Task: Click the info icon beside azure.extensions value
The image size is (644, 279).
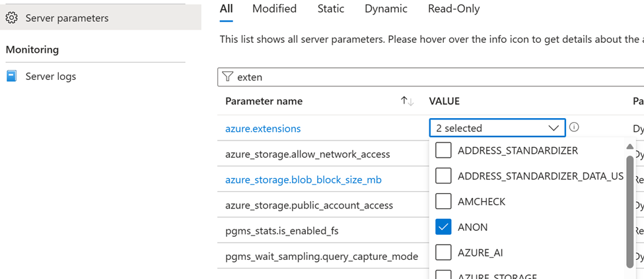Action: click(575, 127)
